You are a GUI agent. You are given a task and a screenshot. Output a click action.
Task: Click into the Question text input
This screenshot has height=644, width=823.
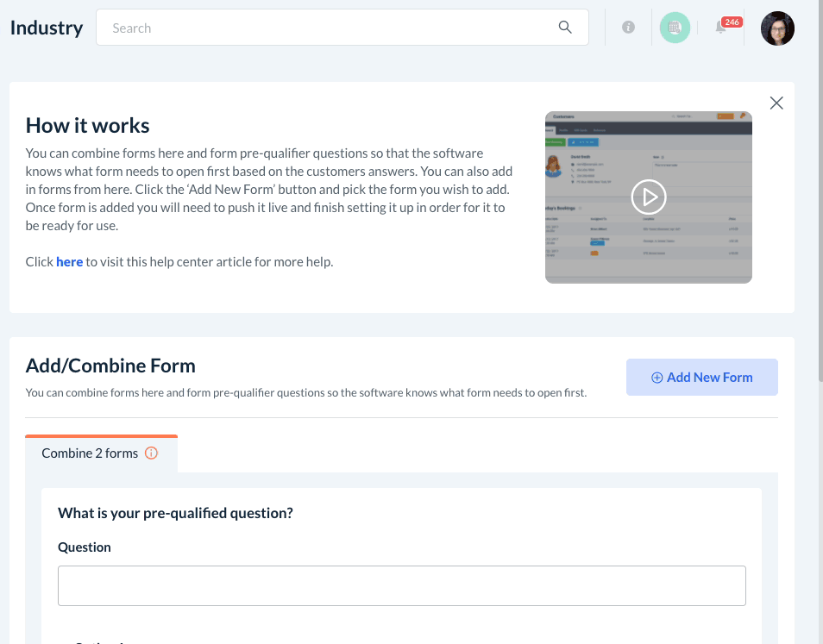click(x=401, y=585)
